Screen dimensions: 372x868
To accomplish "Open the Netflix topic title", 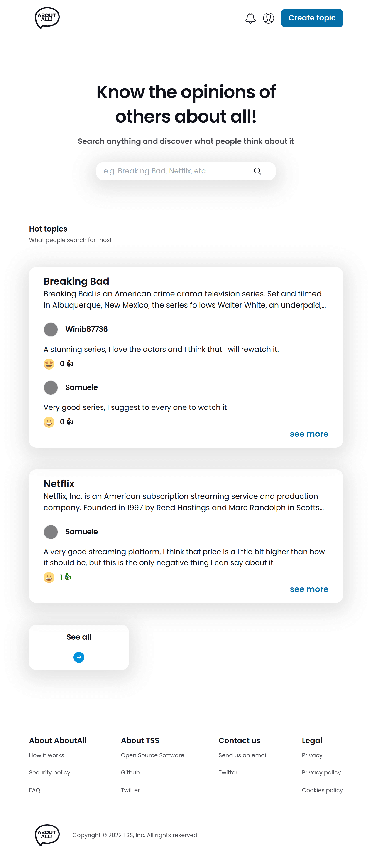I will coord(59,483).
